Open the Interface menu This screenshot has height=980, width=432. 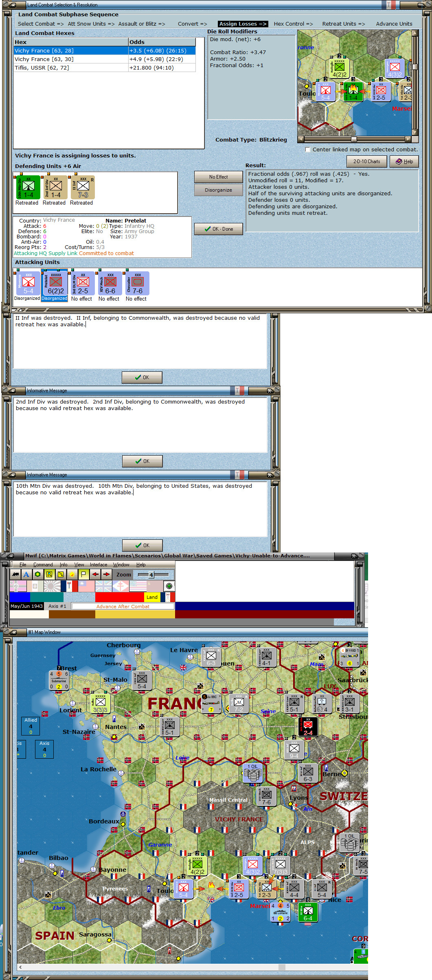99,565
